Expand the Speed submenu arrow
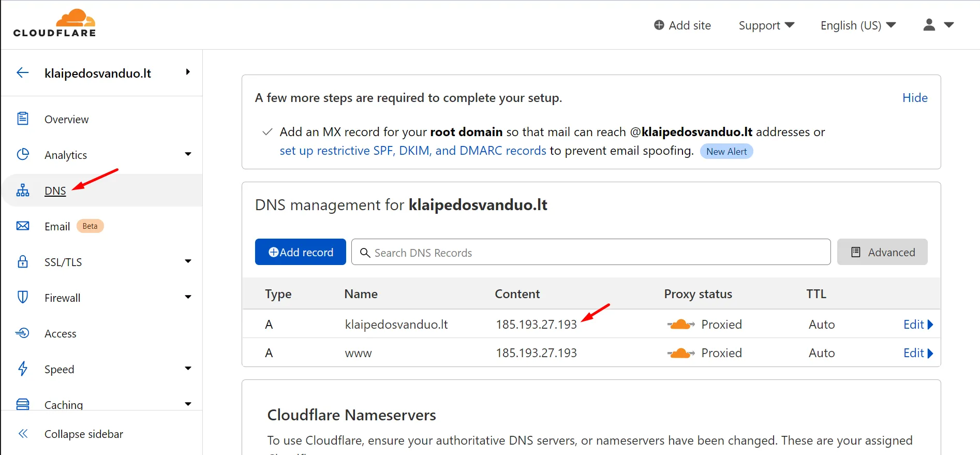 [188, 368]
